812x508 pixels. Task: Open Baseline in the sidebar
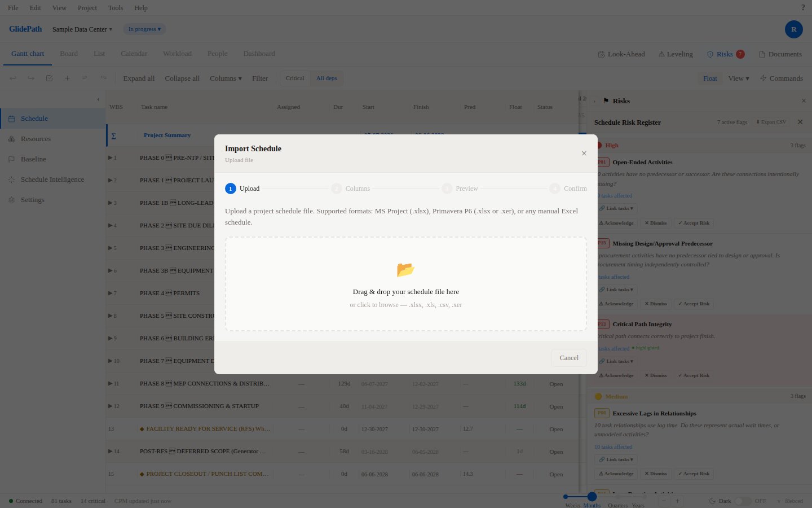[x=53, y=159]
